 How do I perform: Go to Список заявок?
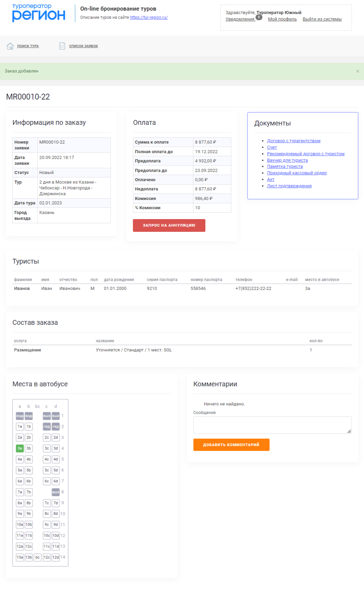pyautogui.click(x=83, y=46)
